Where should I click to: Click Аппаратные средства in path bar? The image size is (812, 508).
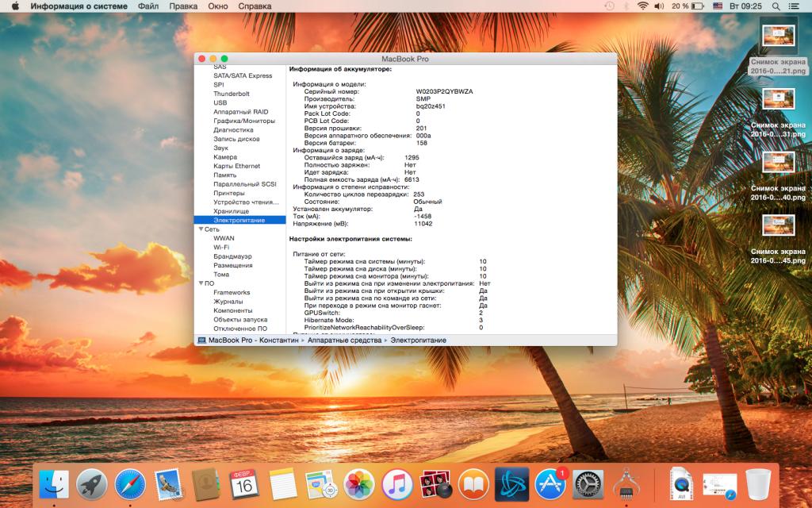click(x=344, y=341)
